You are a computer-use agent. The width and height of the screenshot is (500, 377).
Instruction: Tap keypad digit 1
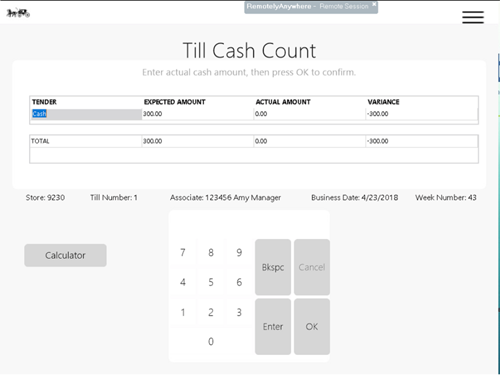183,312
